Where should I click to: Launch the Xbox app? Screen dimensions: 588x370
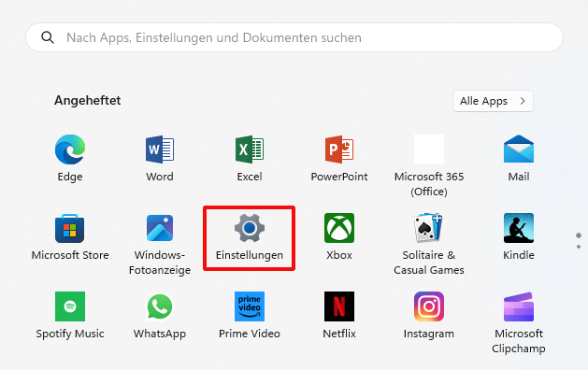click(x=339, y=228)
